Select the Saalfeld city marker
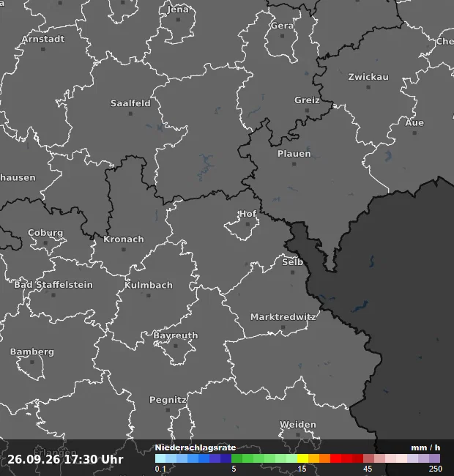This screenshot has width=454, height=476. click(x=130, y=114)
